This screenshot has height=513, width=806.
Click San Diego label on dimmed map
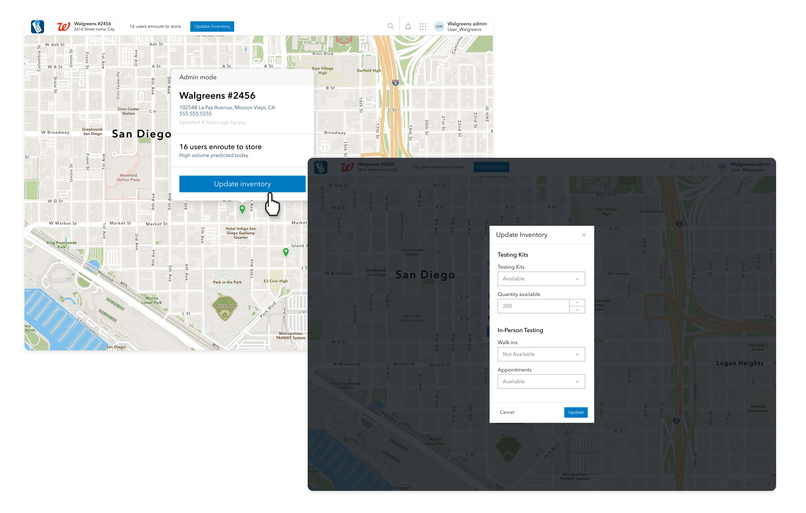click(425, 274)
